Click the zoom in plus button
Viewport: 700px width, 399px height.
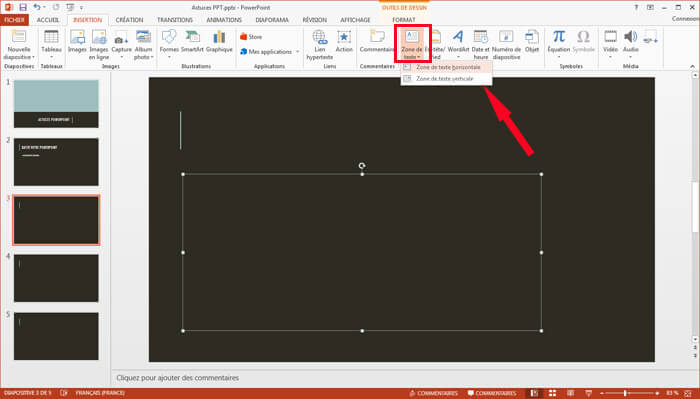[657, 393]
